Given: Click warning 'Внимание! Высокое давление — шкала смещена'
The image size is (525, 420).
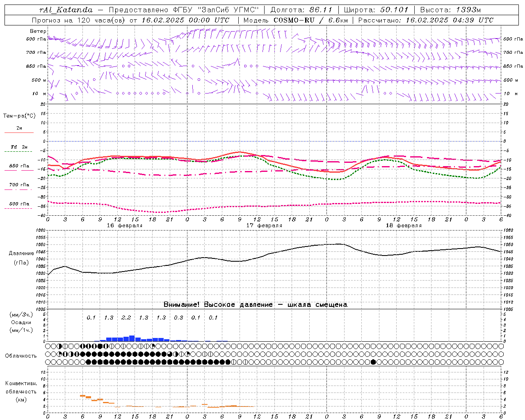Looking at the screenshot, I should (256, 304).
